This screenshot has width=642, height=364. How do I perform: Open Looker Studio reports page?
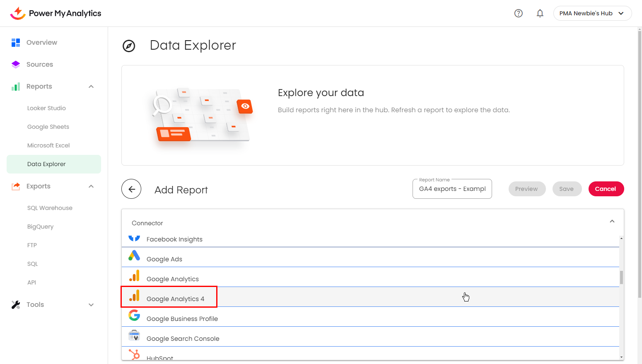coord(46,108)
